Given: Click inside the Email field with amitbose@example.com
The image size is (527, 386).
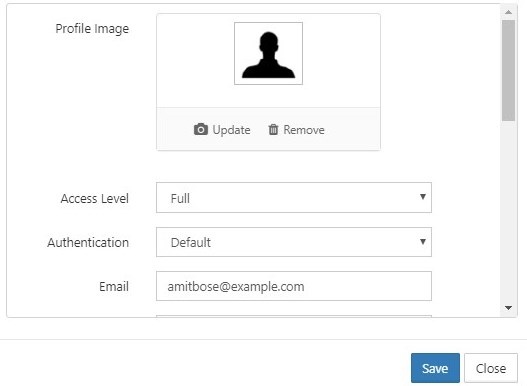Looking at the screenshot, I should [x=294, y=286].
